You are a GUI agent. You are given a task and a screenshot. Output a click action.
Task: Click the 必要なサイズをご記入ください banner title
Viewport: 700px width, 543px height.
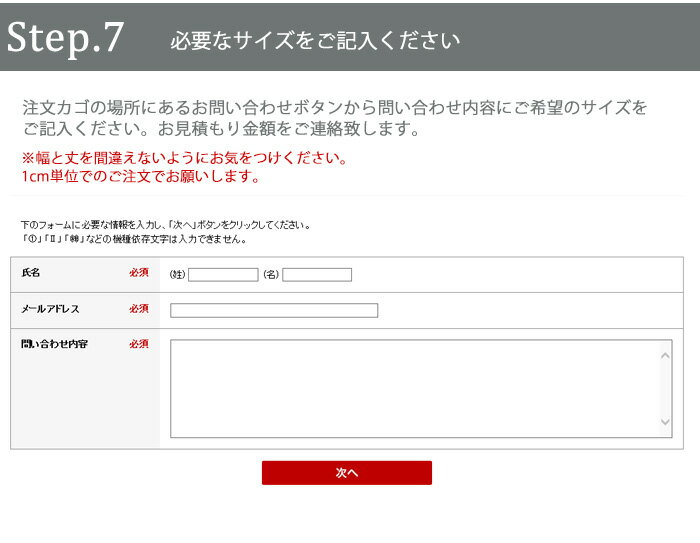(x=315, y=41)
